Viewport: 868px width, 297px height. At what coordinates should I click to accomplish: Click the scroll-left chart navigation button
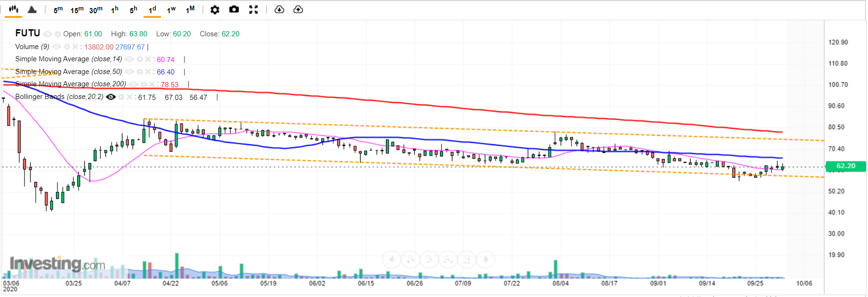[392, 259]
